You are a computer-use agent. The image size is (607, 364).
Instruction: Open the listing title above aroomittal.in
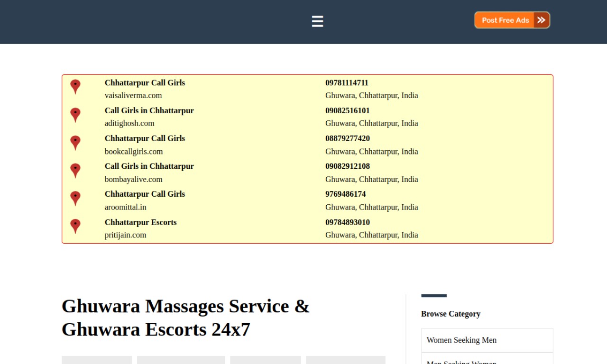[145, 194]
